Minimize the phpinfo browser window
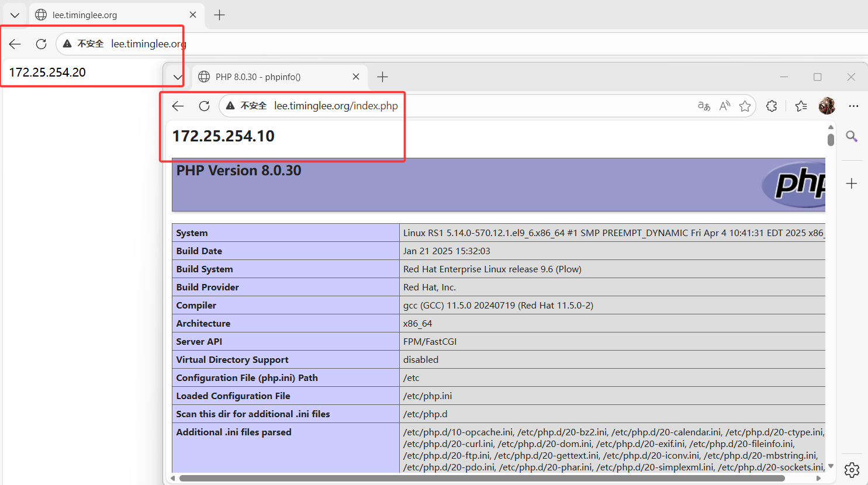This screenshot has height=485, width=868. coord(784,77)
